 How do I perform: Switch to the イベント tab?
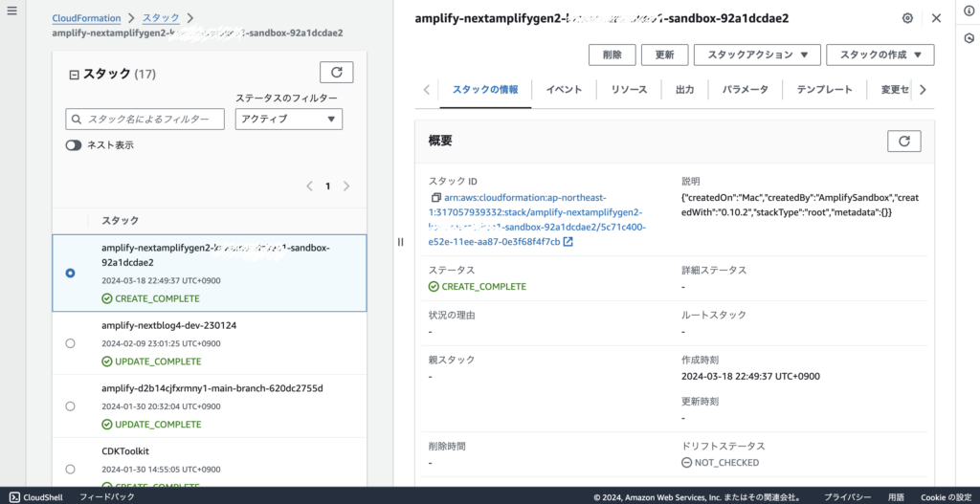click(x=564, y=89)
